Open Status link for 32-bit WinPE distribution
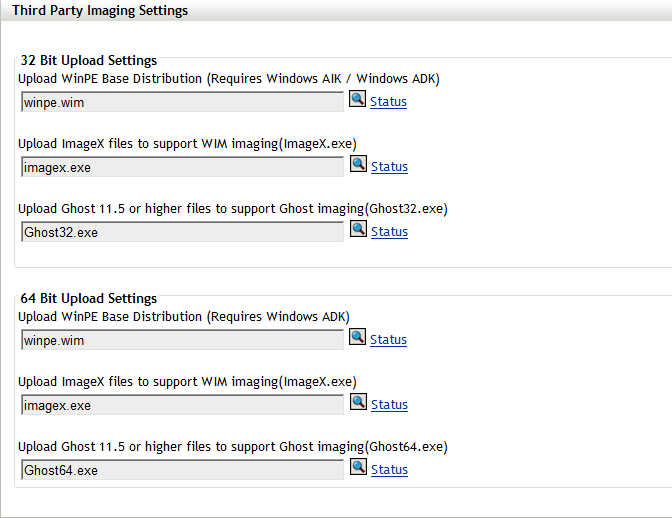 pos(388,102)
